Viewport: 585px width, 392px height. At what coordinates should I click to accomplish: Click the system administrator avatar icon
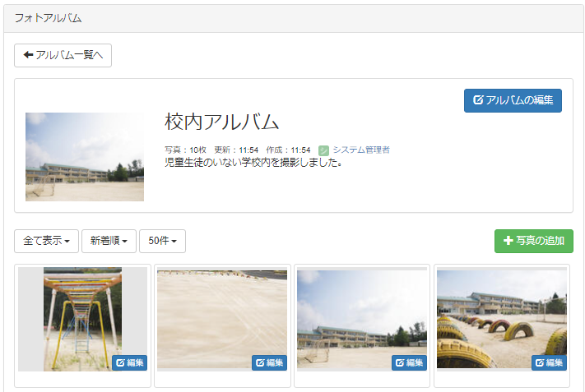pos(324,150)
